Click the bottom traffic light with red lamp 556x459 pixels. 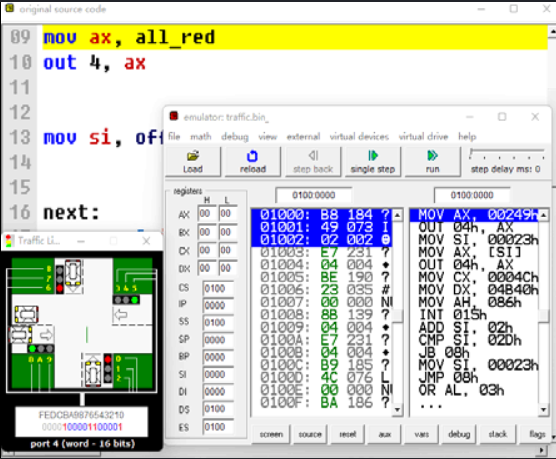pyautogui.click(x=108, y=368)
